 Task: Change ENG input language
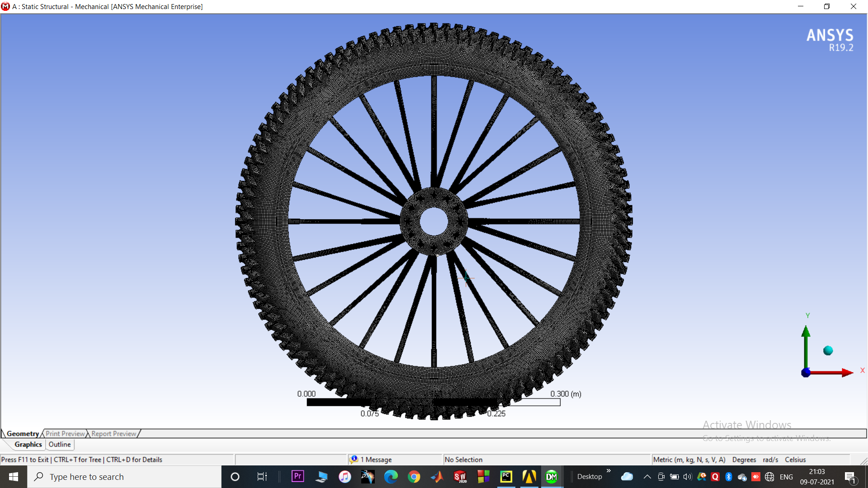[786, 477]
